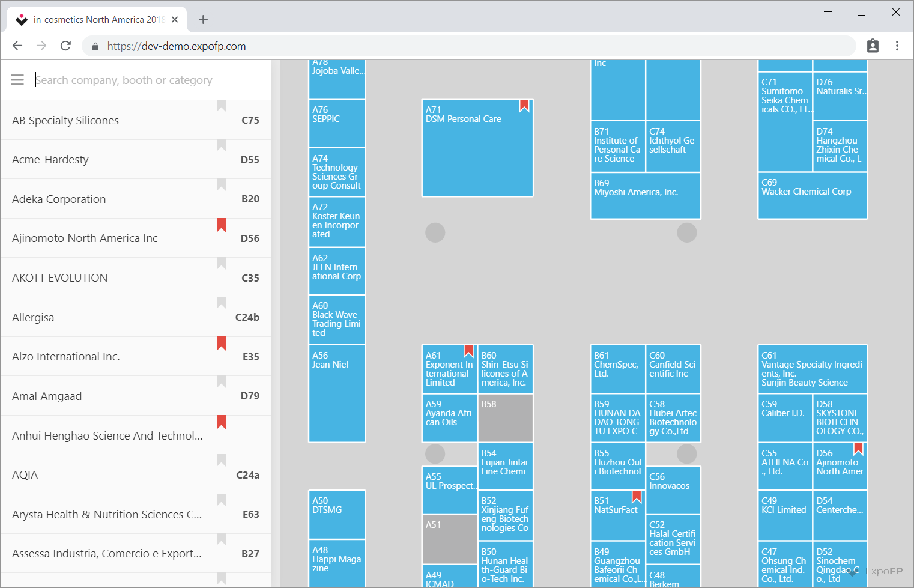Select booth B71 Institute of Personal Care
This screenshot has height=588, width=914.
(x=618, y=147)
